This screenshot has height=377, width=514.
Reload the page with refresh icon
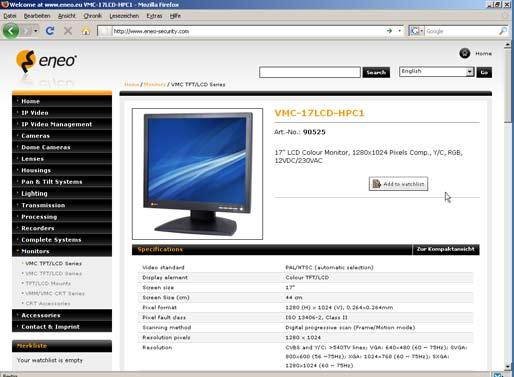[50, 31]
